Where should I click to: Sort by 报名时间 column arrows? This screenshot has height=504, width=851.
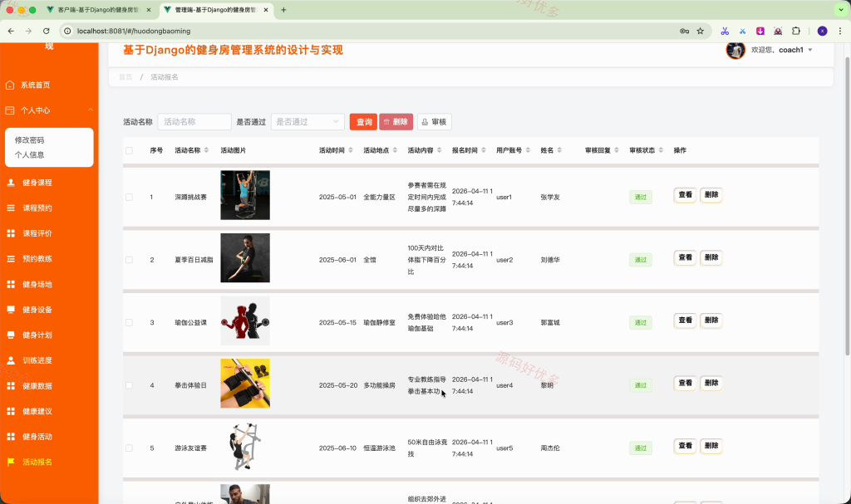pos(484,150)
